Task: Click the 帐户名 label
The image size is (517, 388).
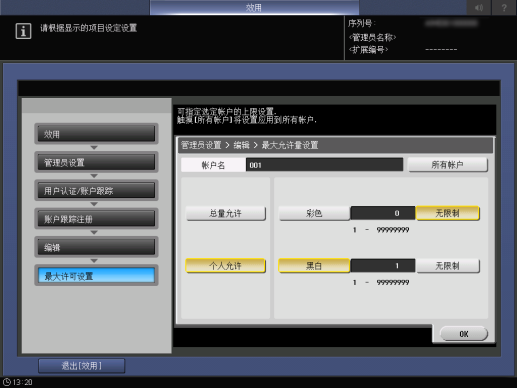Action: 213,165
